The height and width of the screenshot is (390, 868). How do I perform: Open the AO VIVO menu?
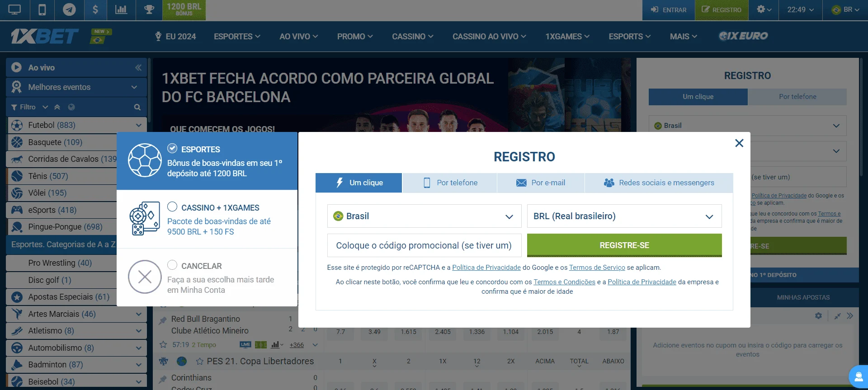[x=298, y=37]
